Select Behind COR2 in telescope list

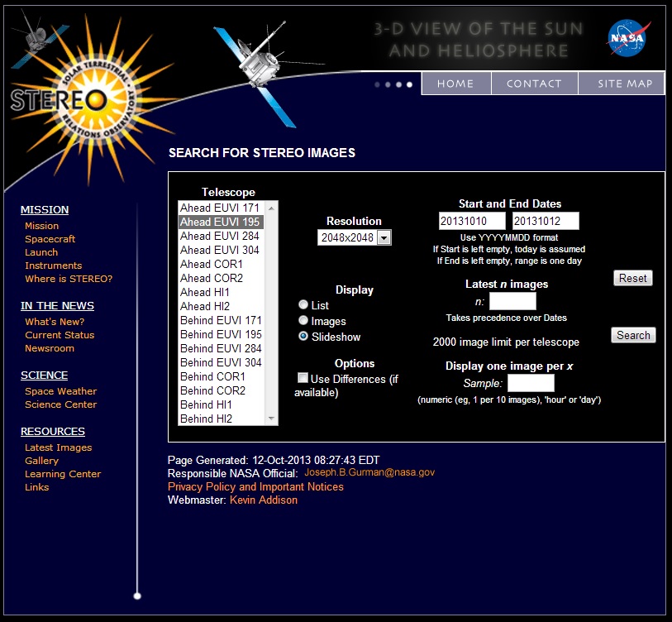(212, 390)
